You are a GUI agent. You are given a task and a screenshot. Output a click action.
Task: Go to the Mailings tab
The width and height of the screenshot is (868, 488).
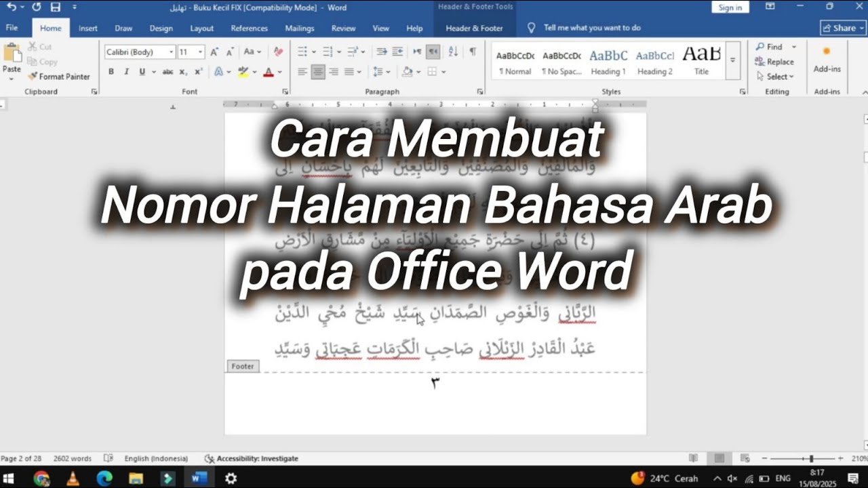pos(300,28)
